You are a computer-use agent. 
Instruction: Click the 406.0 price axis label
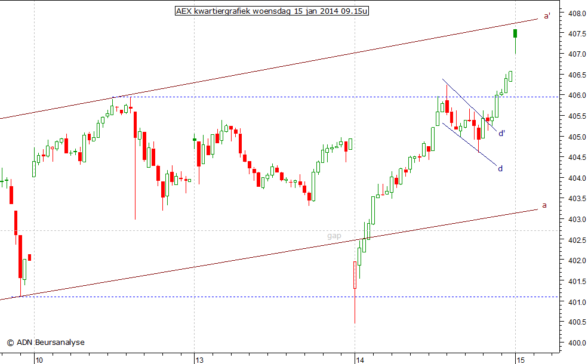coord(577,95)
